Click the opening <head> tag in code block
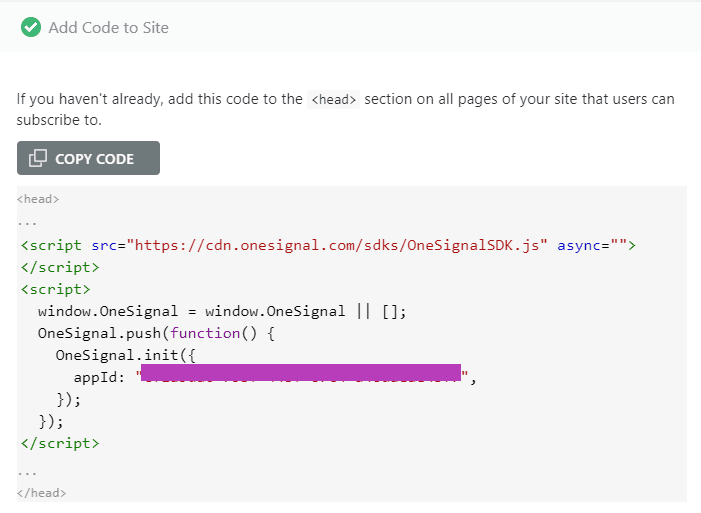Viewport: 701px width, 513px height. click(38, 199)
